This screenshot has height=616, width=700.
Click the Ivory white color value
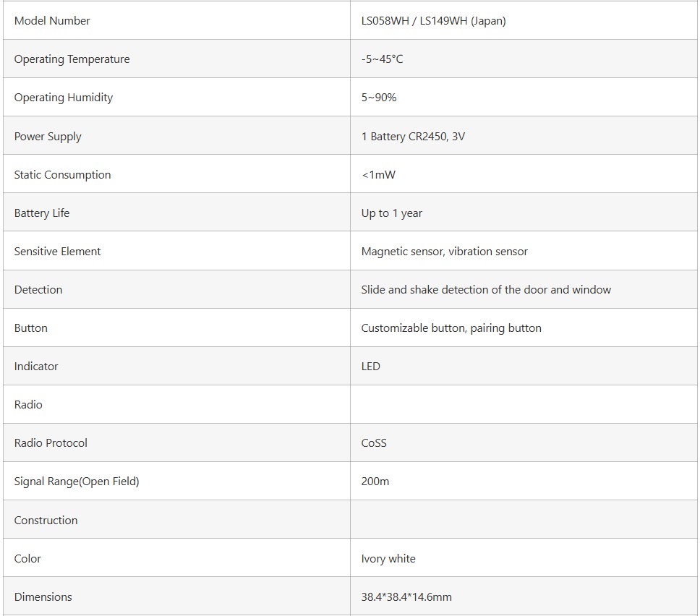tap(388, 559)
